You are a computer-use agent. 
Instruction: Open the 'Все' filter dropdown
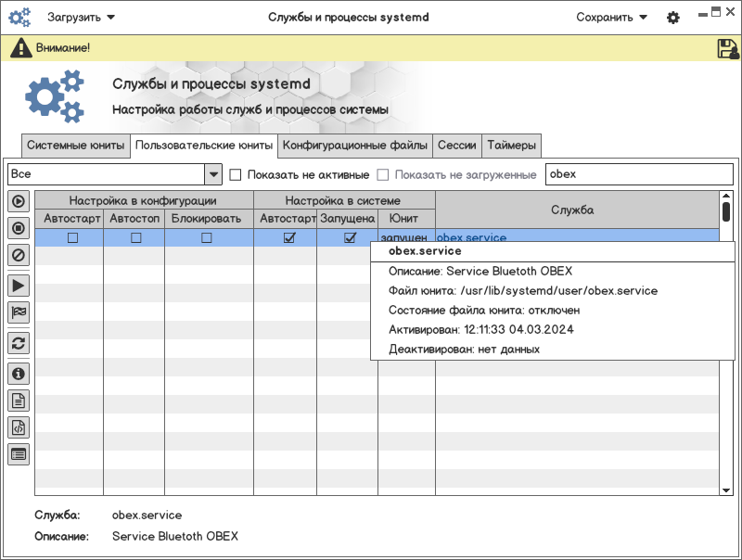212,174
